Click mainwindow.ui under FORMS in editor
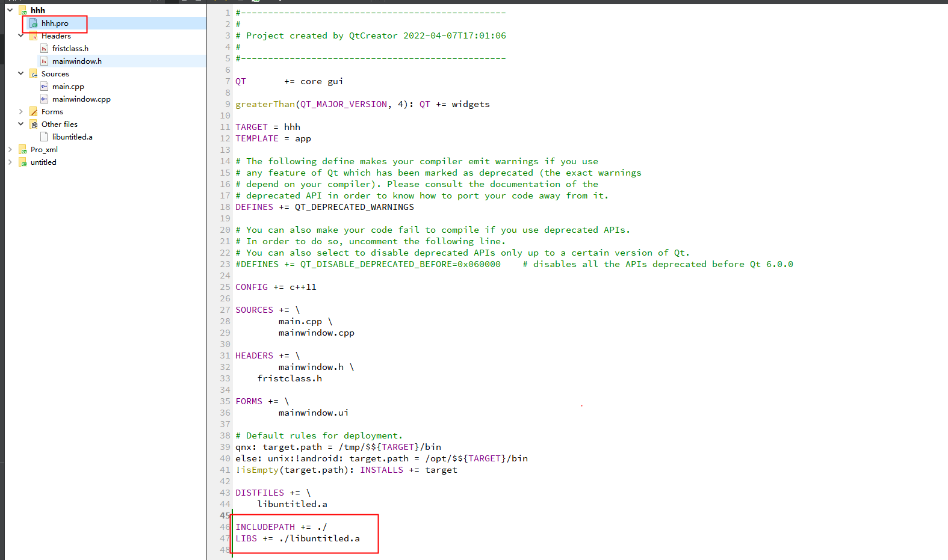This screenshot has width=948, height=560. [314, 413]
